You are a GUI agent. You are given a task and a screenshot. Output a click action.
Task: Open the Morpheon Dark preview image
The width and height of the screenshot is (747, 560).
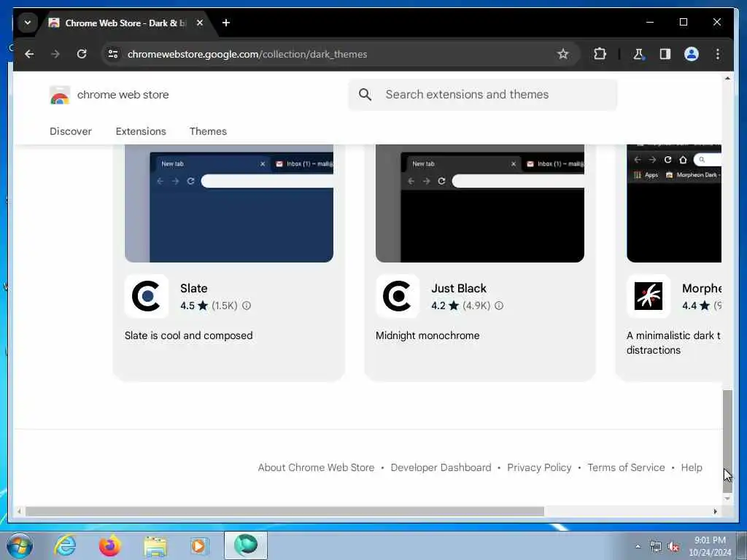pyautogui.click(x=673, y=203)
